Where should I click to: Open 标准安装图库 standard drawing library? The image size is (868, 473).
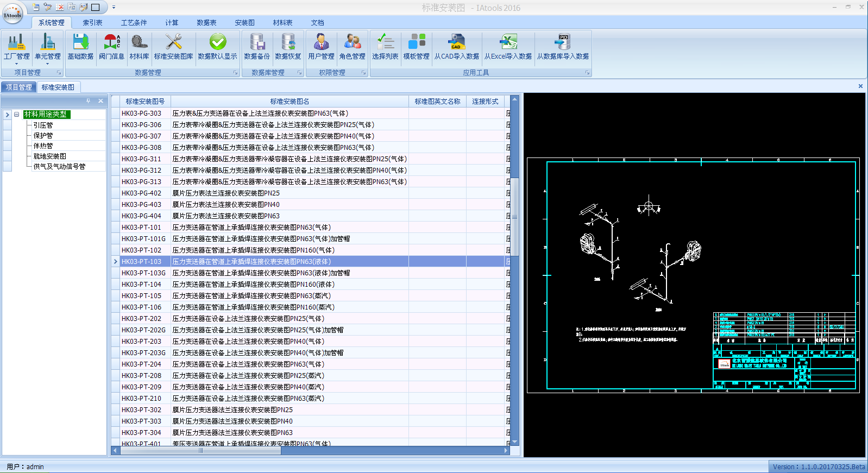click(x=173, y=47)
